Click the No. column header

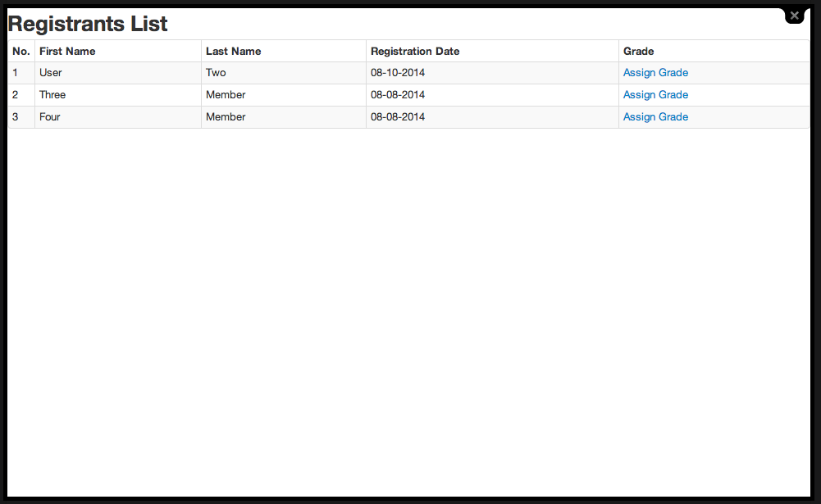click(x=21, y=51)
